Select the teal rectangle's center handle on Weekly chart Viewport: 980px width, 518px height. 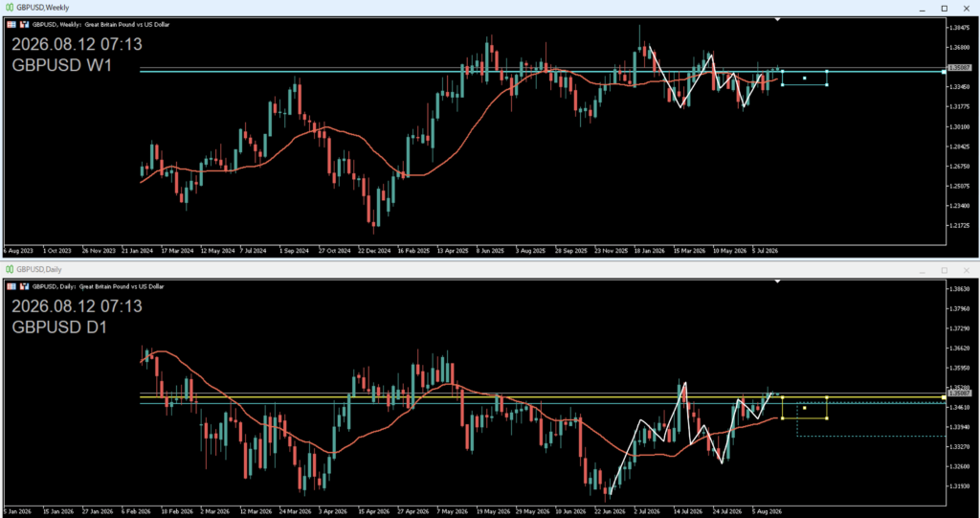804,78
